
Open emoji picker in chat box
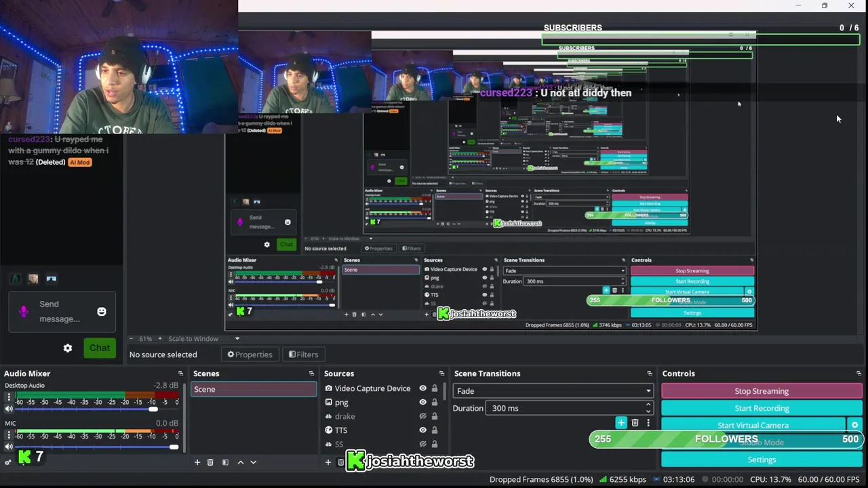[102, 312]
